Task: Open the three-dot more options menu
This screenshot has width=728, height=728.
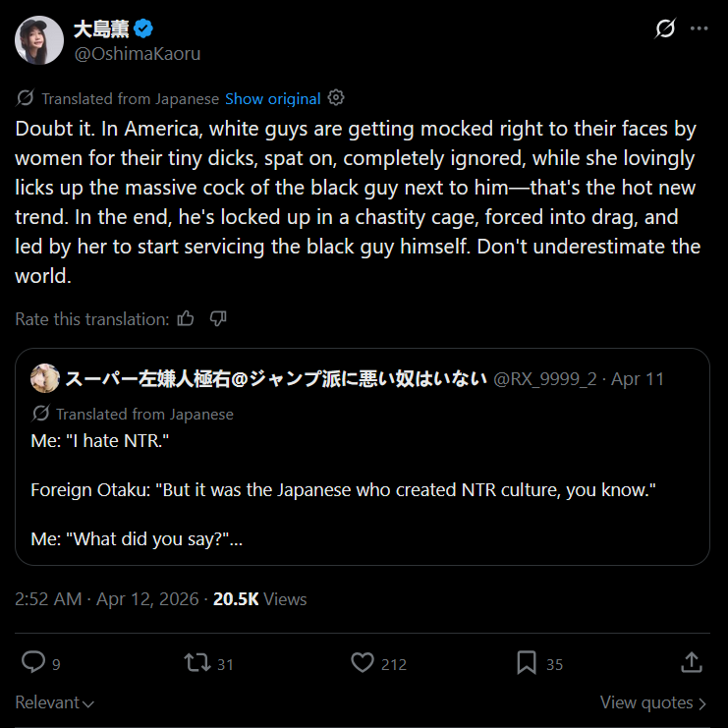Action: pos(699,28)
